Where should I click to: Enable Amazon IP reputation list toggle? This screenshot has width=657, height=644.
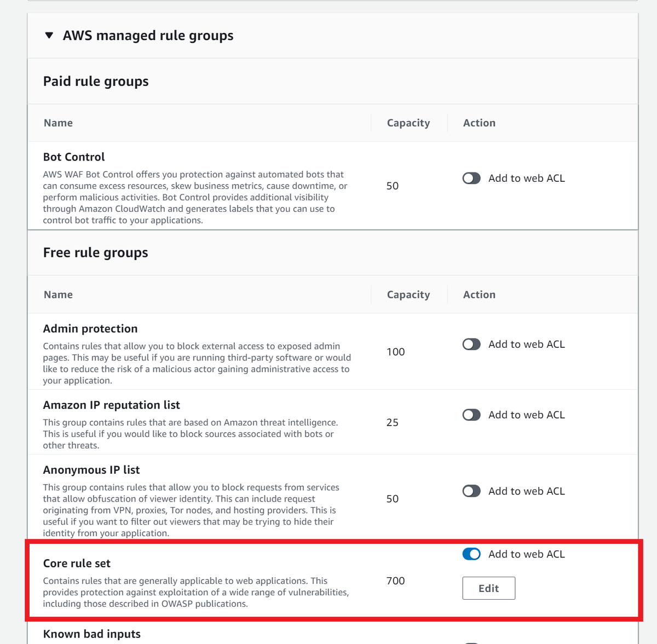coord(471,415)
